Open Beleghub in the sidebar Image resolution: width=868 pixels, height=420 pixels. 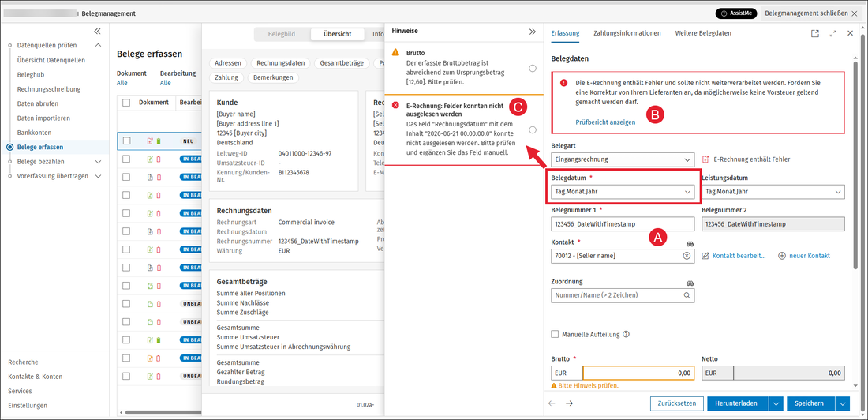point(31,74)
